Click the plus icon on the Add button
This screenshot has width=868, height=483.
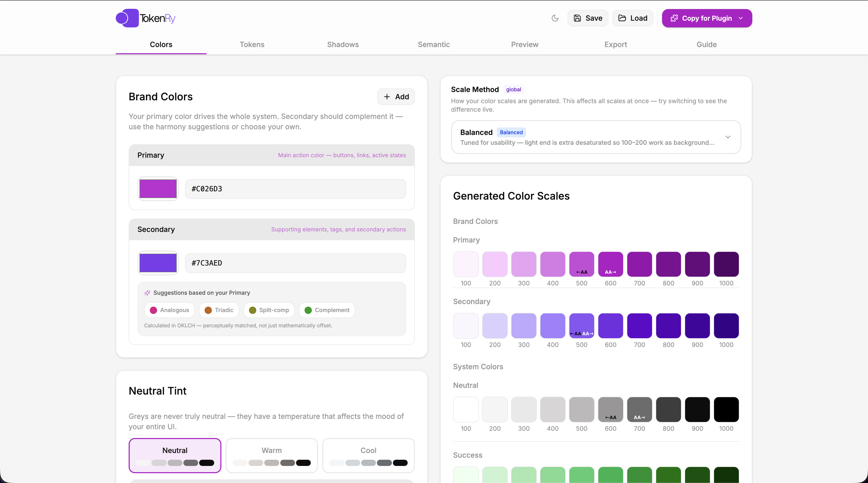point(387,97)
